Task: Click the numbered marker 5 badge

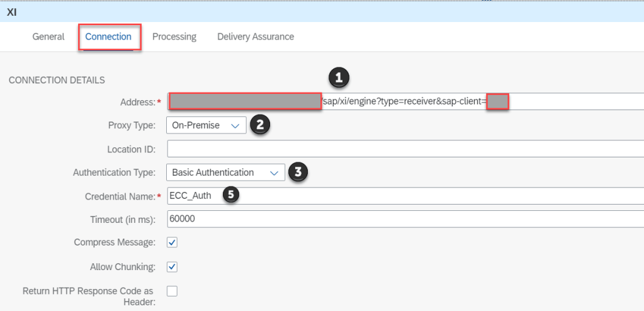Action: (x=232, y=195)
